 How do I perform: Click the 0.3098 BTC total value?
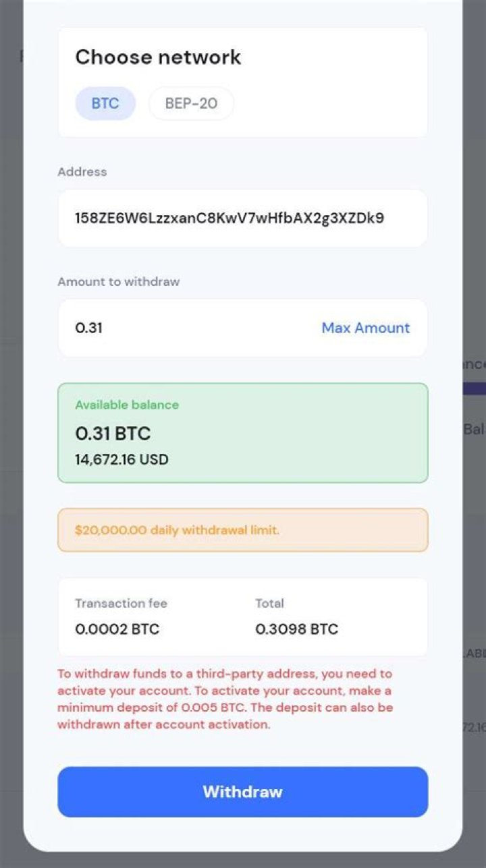[296, 629]
